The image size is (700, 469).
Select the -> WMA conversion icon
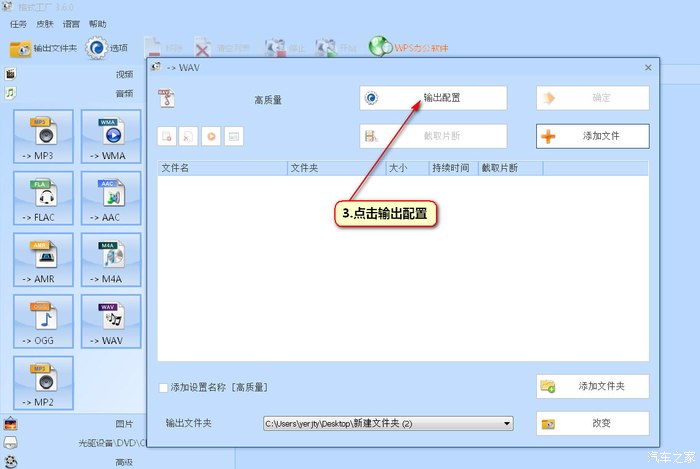click(x=111, y=137)
